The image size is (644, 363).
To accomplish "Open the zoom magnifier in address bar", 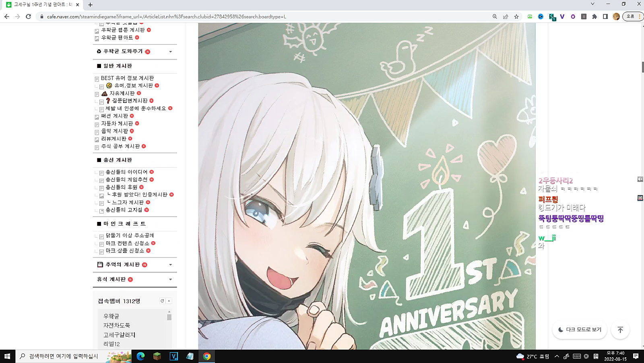I will coord(495,16).
